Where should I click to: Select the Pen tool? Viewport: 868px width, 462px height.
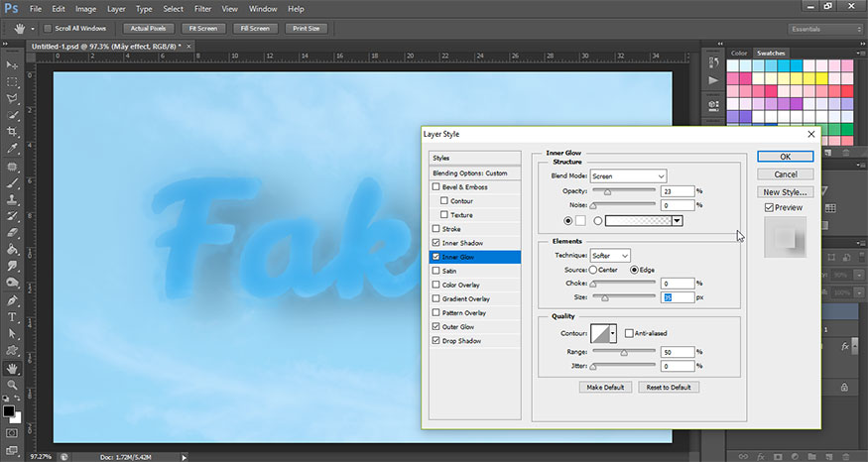(12, 301)
